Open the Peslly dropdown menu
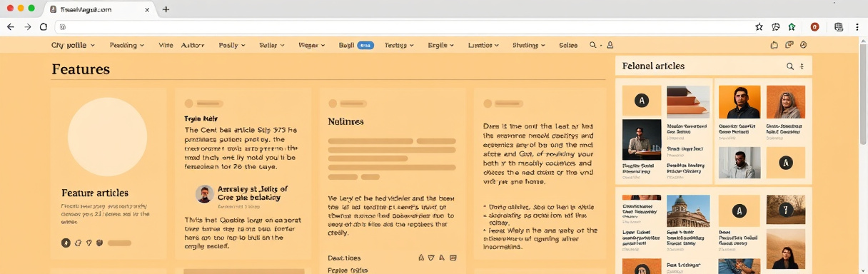This screenshot has height=274, width=868. [232, 45]
